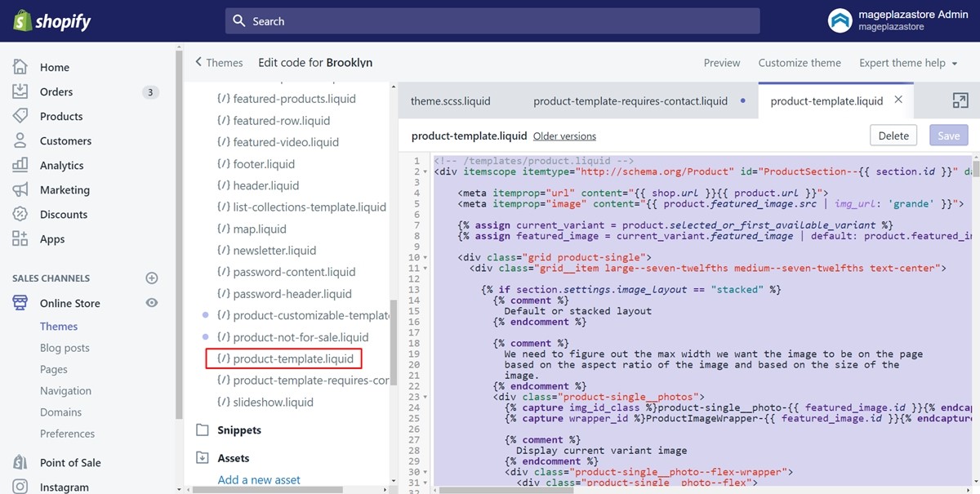Image resolution: width=980 pixels, height=494 pixels.
Task: Open Discounts in the sidebar
Action: 64,215
